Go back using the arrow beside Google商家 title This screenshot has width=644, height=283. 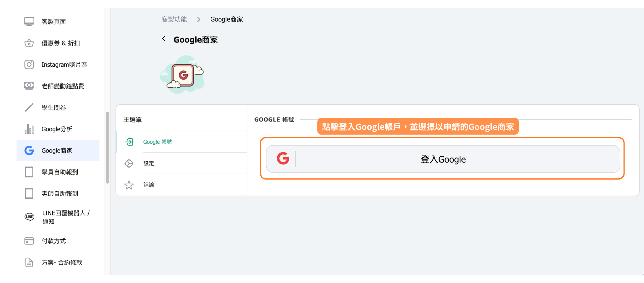[164, 39]
